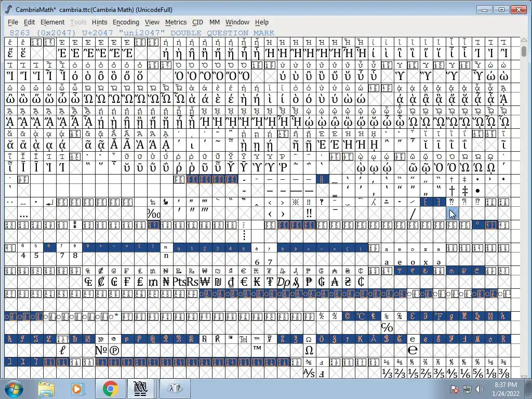Open the MM menu
This screenshot has height=399, width=532.
tap(215, 22)
